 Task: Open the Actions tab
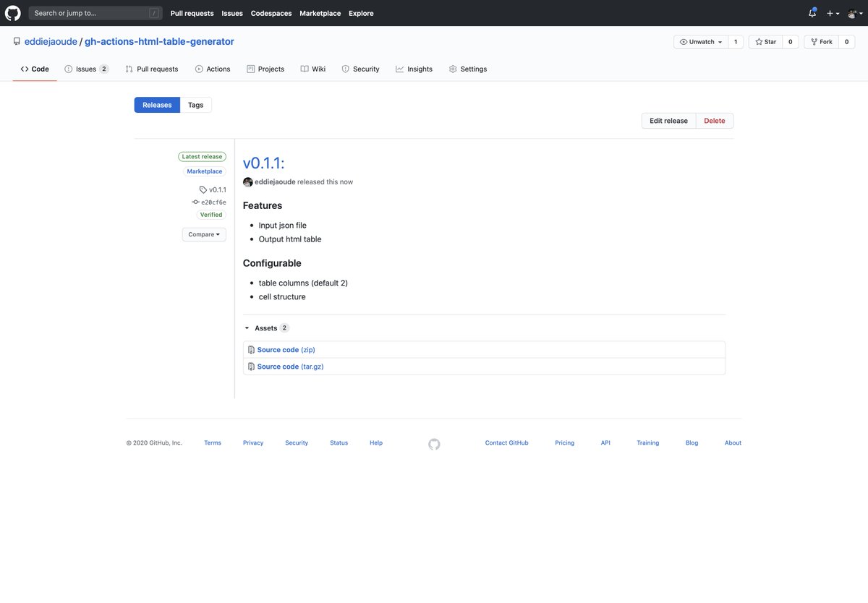click(x=213, y=69)
